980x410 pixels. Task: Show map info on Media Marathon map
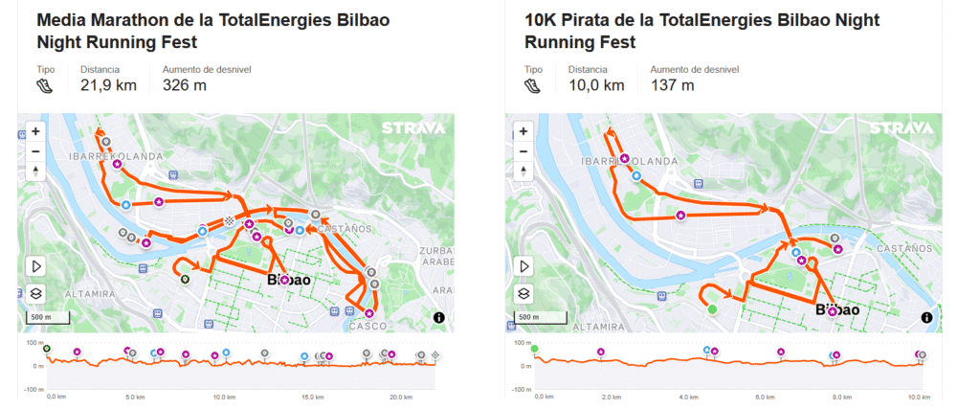pyautogui.click(x=438, y=317)
